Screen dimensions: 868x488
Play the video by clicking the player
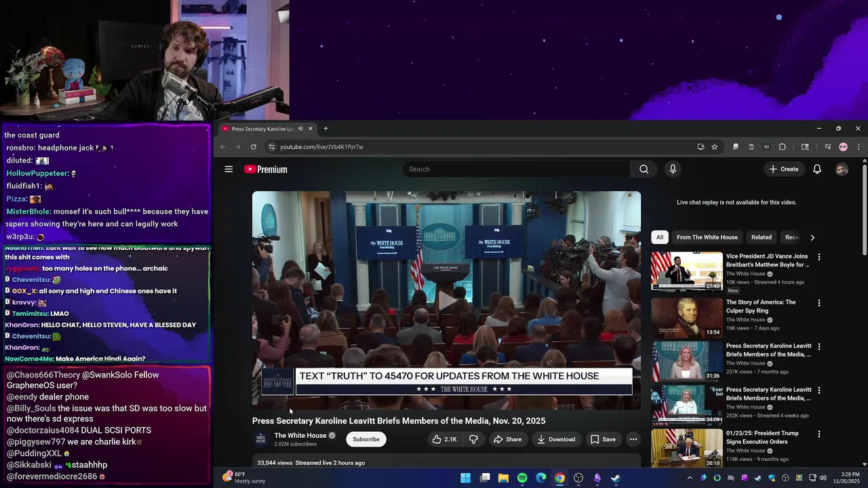pyautogui.click(x=446, y=300)
